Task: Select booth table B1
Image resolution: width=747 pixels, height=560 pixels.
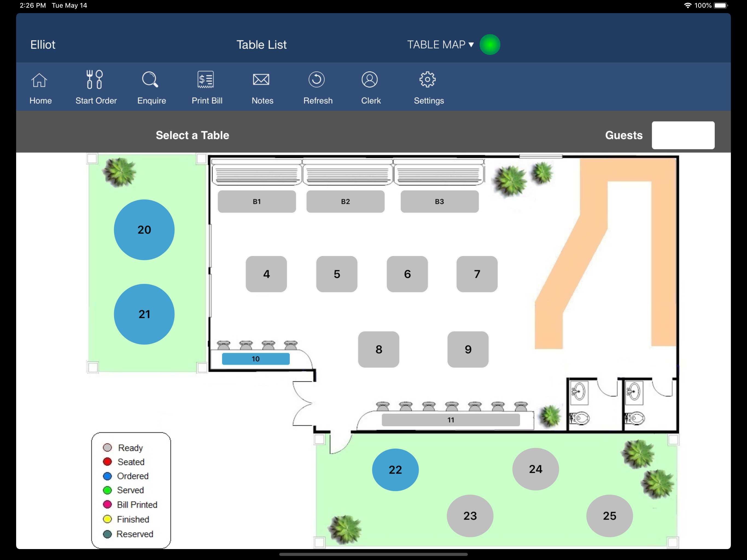Action: coord(257,202)
